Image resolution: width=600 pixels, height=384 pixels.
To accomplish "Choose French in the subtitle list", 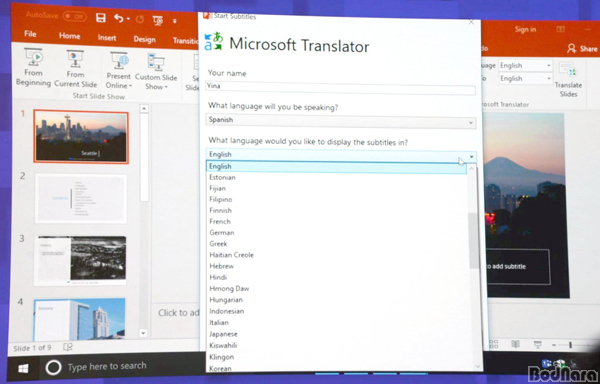I will 220,221.
